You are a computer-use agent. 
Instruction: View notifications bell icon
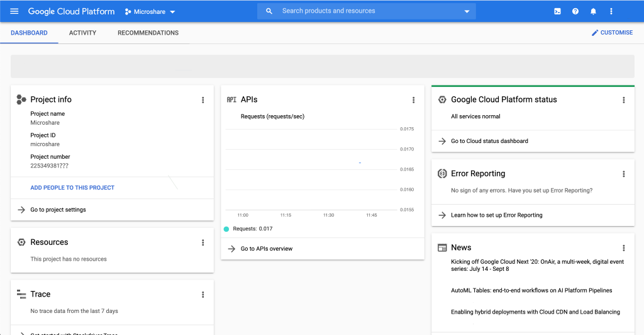click(593, 11)
